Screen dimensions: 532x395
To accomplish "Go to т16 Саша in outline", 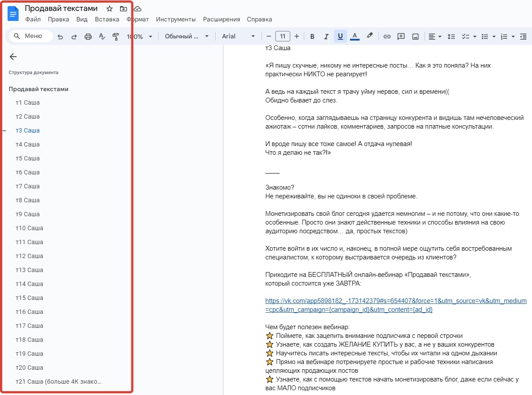I will (29, 312).
